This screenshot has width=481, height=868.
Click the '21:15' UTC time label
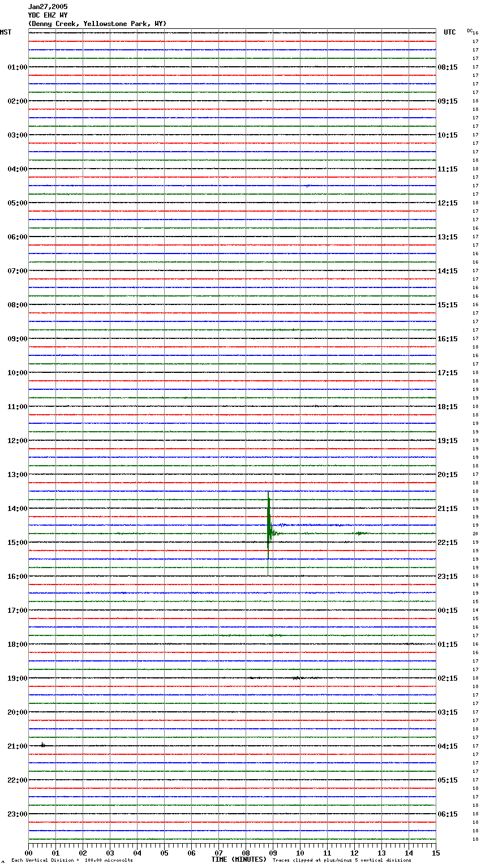click(448, 509)
